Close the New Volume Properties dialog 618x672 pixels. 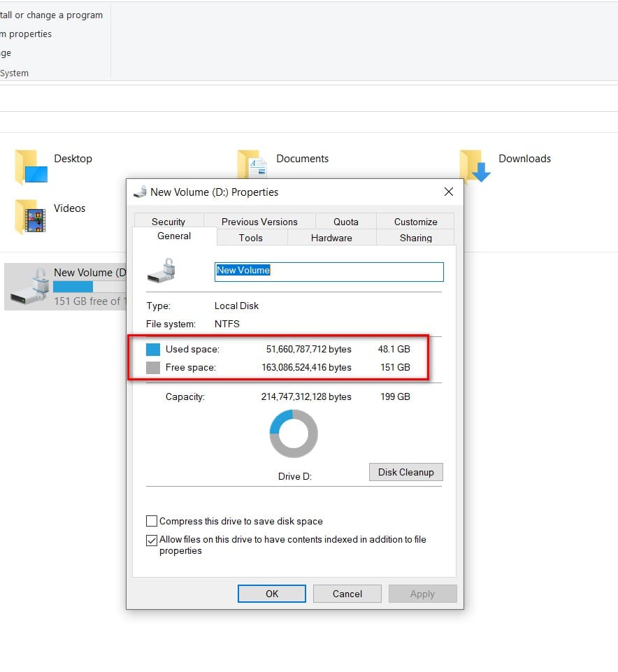coord(449,192)
